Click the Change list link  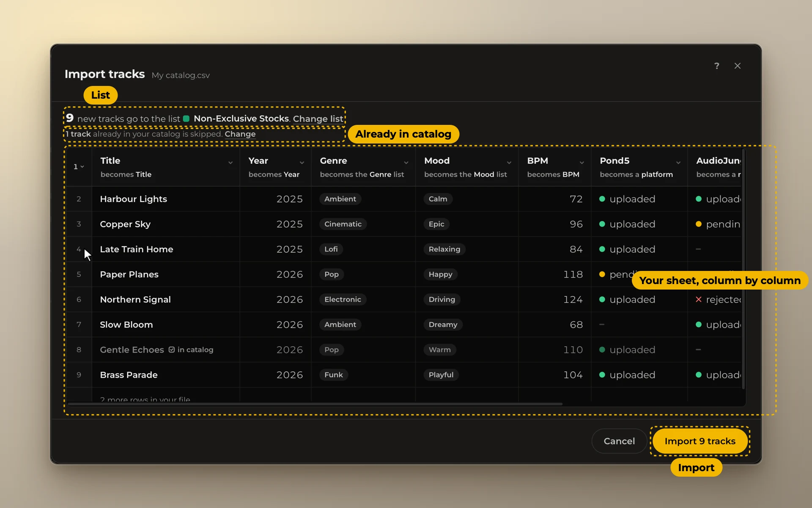tap(318, 119)
